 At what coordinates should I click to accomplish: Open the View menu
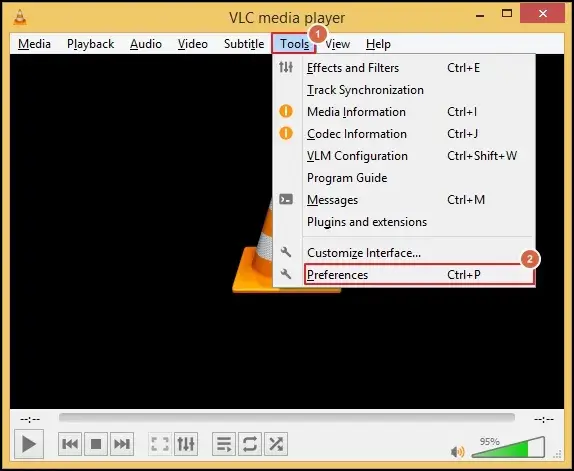tap(338, 44)
